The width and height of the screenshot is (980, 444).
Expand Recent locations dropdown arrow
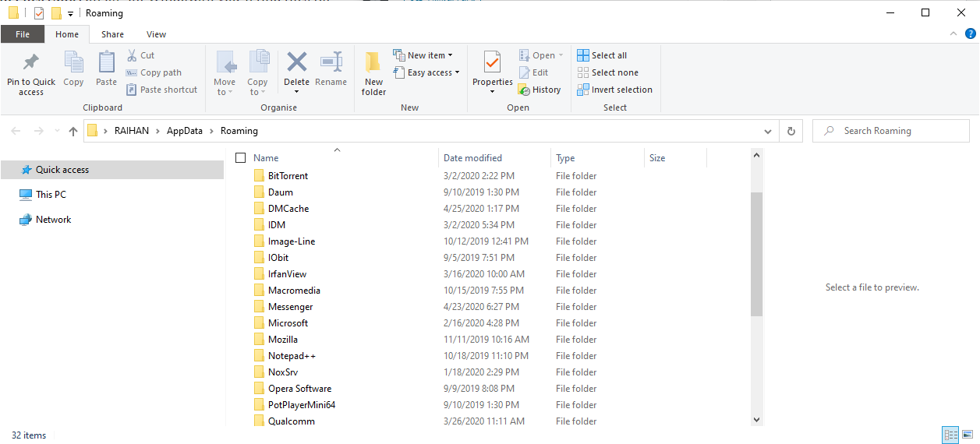pos(57,132)
